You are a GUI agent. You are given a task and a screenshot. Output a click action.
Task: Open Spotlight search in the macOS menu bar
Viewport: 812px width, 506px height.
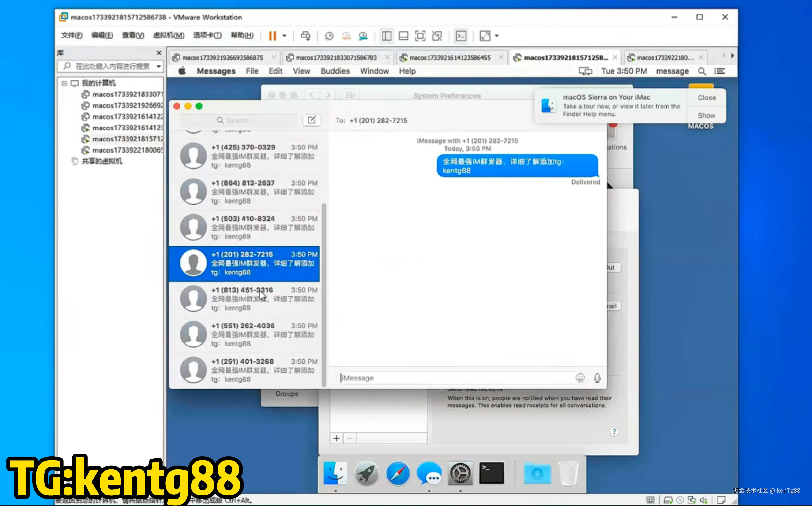(702, 71)
